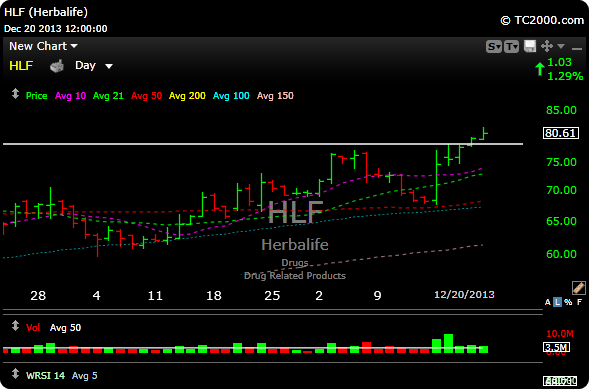Toggle the L logarithmic scale option
Image resolution: width=589 pixels, height=389 pixels.
[x=558, y=302]
